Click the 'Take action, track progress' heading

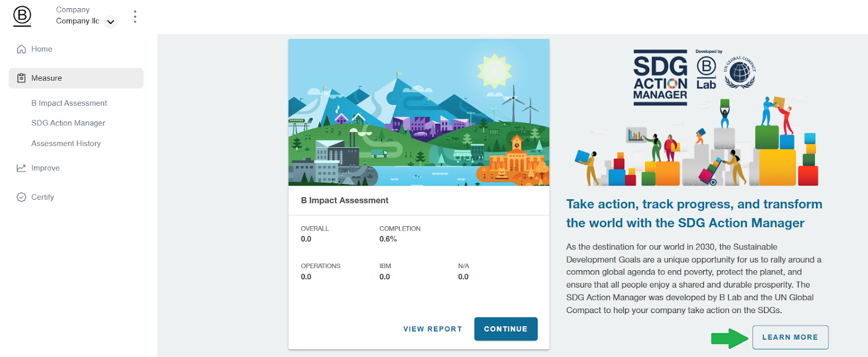tap(694, 213)
